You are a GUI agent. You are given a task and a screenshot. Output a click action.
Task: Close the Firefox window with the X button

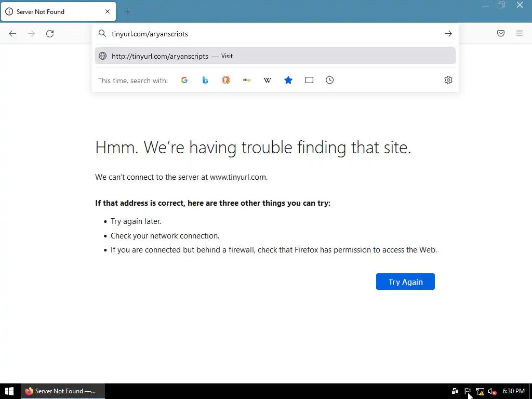pyautogui.click(x=520, y=5)
